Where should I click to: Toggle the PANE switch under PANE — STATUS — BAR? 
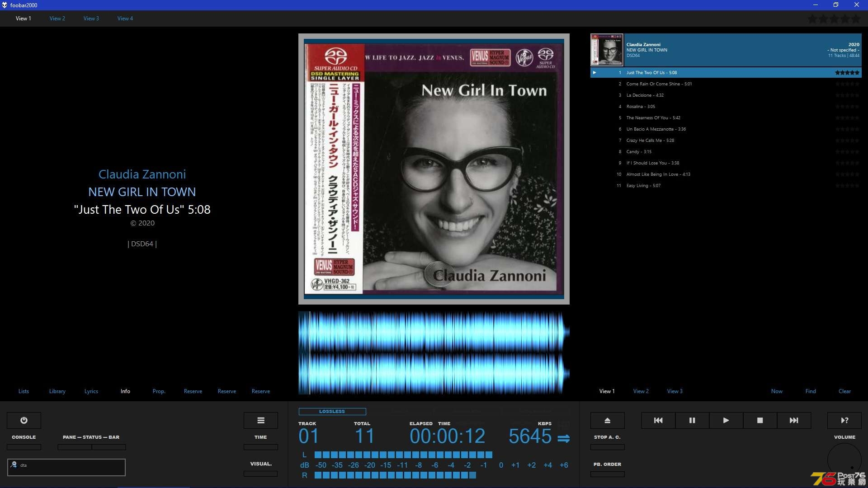(x=75, y=447)
